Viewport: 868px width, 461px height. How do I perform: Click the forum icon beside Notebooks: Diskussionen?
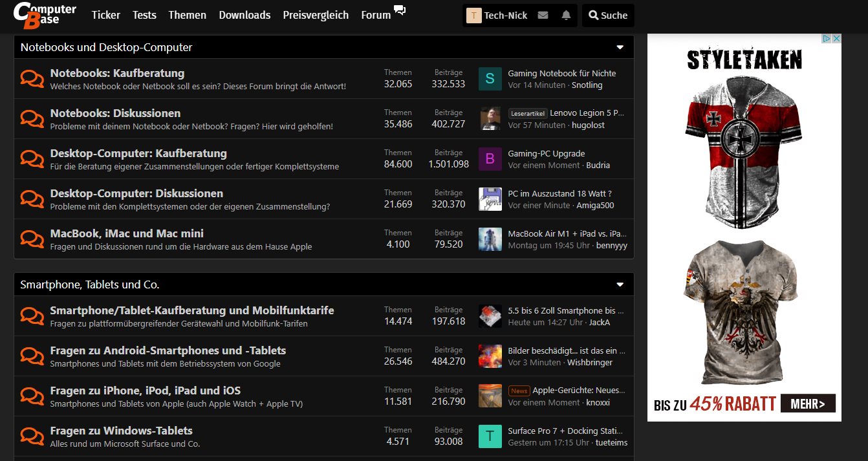(x=32, y=119)
